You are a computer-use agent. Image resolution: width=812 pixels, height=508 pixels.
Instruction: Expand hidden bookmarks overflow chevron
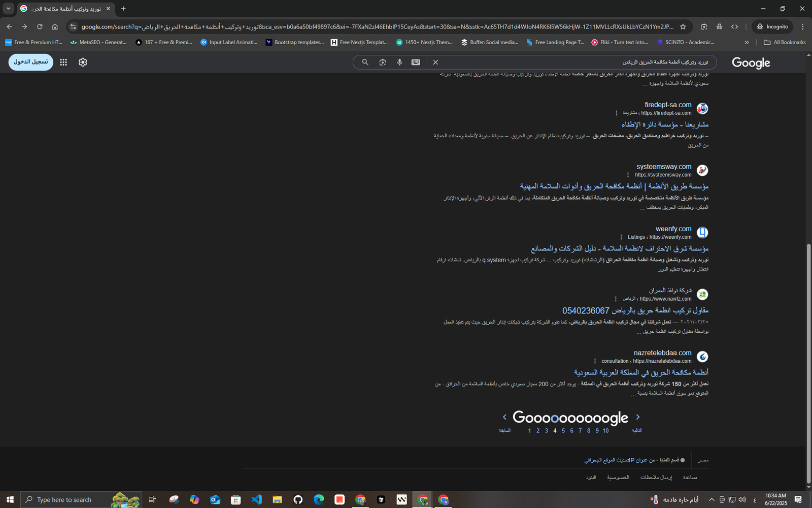pos(747,42)
